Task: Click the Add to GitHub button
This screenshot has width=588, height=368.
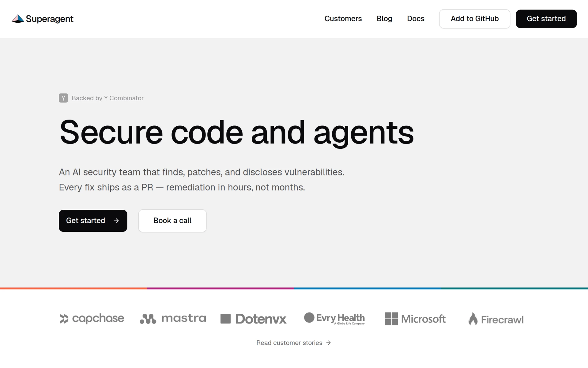Action: (475, 19)
